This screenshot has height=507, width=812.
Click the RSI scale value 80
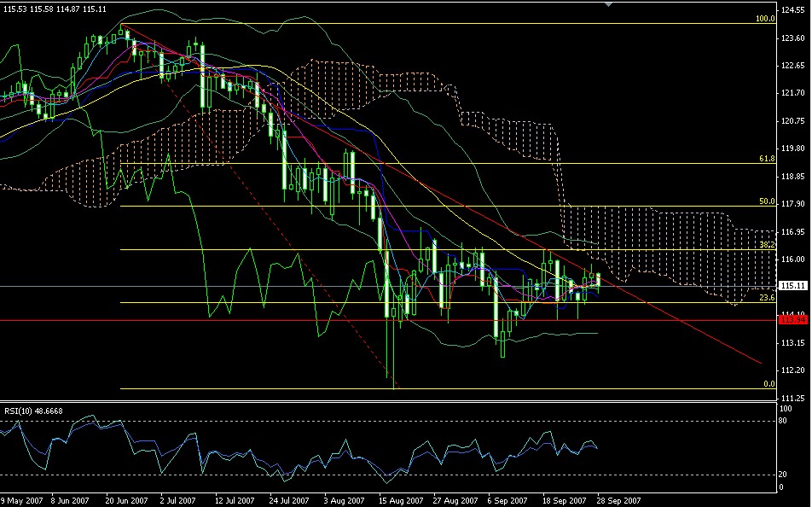click(x=783, y=421)
